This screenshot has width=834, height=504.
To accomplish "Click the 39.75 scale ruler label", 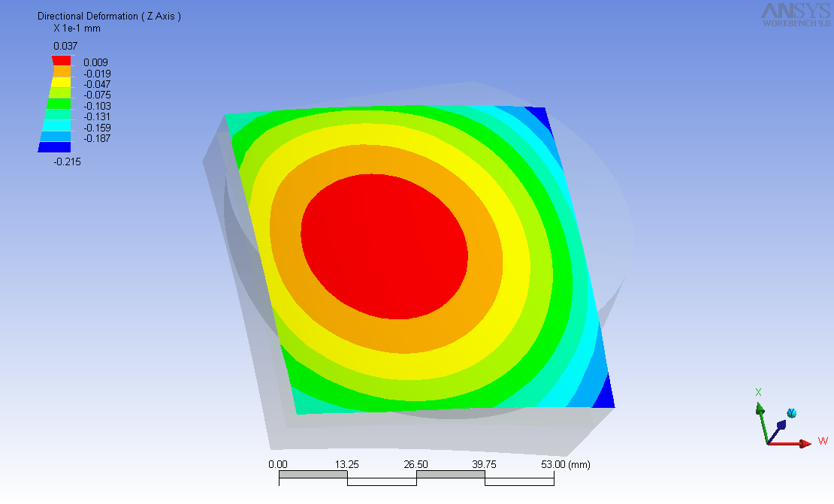I will tap(484, 465).
